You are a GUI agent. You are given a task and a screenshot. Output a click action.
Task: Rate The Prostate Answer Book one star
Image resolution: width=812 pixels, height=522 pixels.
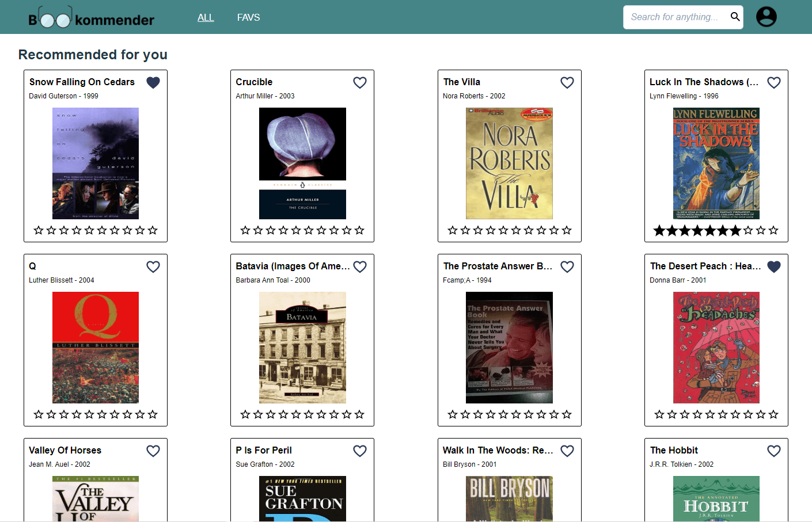click(x=453, y=414)
